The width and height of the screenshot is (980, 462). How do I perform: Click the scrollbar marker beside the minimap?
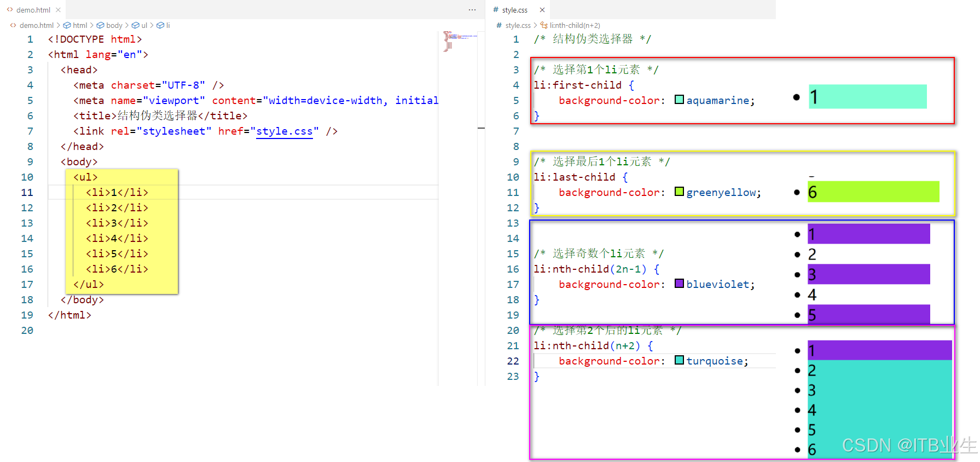point(481,128)
